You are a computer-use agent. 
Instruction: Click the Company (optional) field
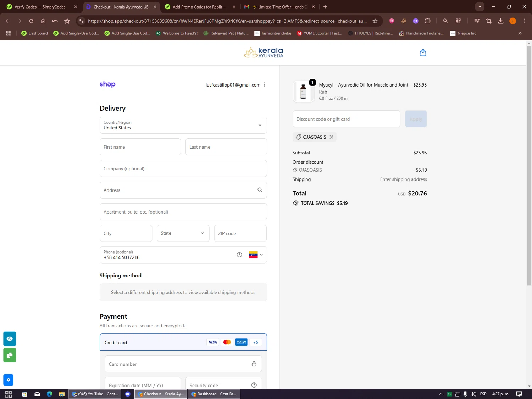(x=183, y=168)
